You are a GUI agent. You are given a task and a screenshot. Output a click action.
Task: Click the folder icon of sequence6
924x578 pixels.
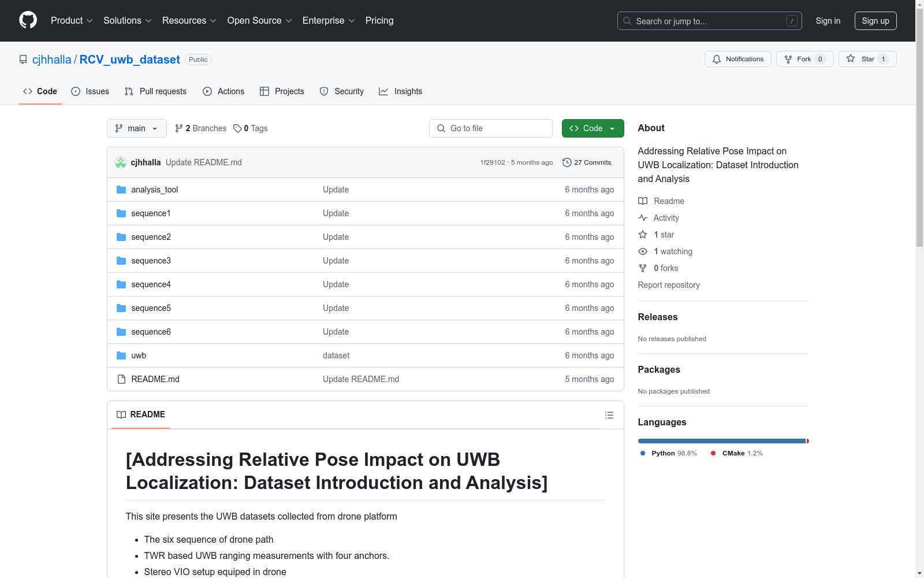121,332
